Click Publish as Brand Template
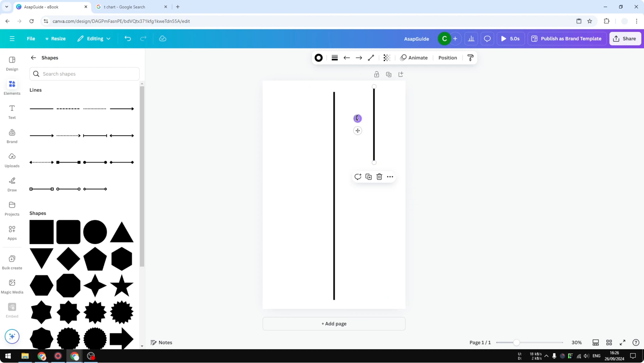 click(x=567, y=39)
